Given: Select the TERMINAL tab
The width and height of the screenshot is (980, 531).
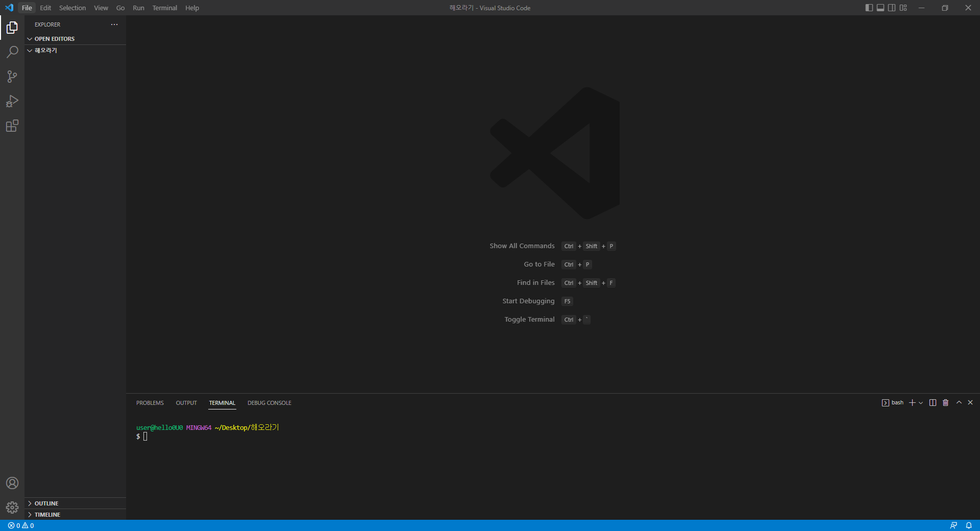Looking at the screenshot, I should coord(222,403).
